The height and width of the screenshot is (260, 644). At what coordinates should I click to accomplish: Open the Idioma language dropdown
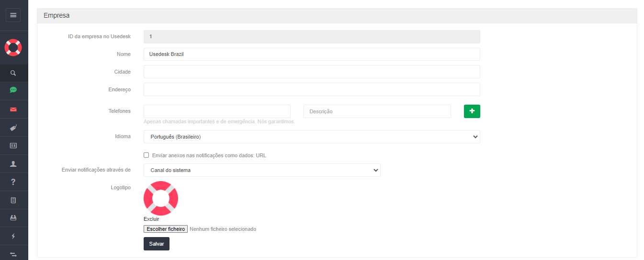pos(312,137)
